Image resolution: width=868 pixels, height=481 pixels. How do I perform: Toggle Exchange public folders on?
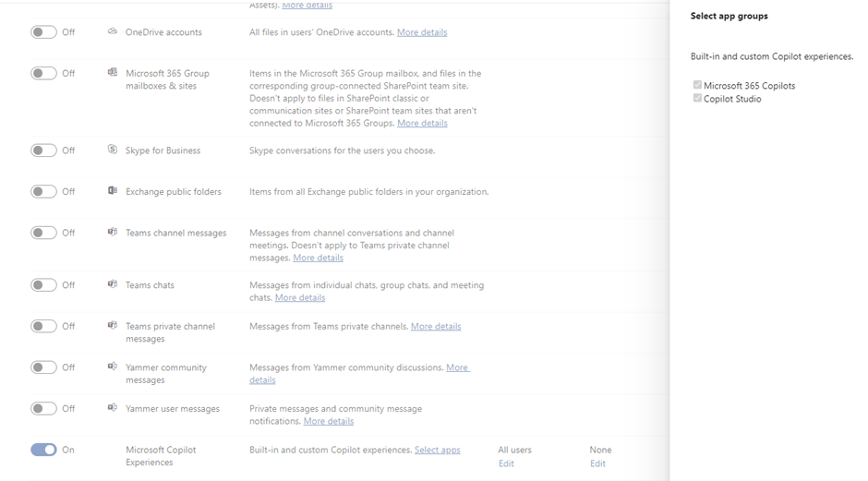(43, 191)
